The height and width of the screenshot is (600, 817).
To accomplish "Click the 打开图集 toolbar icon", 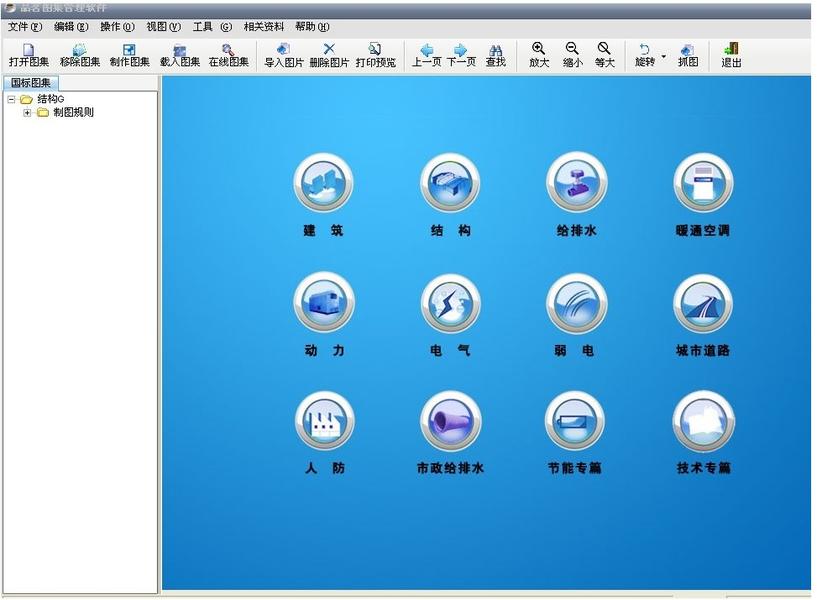I will point(28,55).
